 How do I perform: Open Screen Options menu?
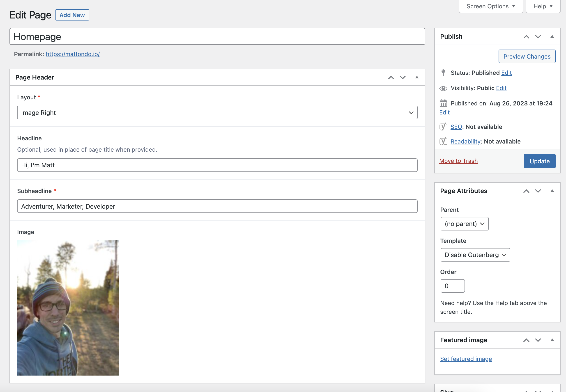(490, 7)
